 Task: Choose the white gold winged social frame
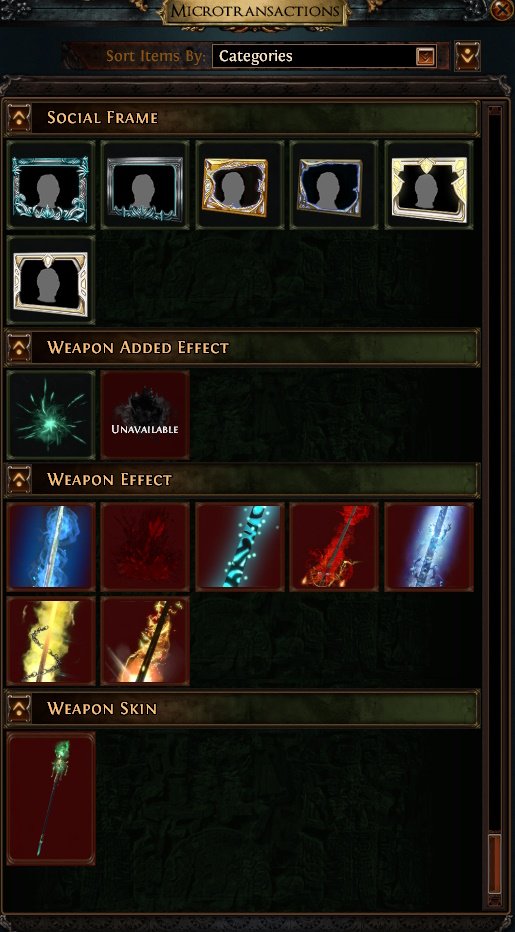429,185
